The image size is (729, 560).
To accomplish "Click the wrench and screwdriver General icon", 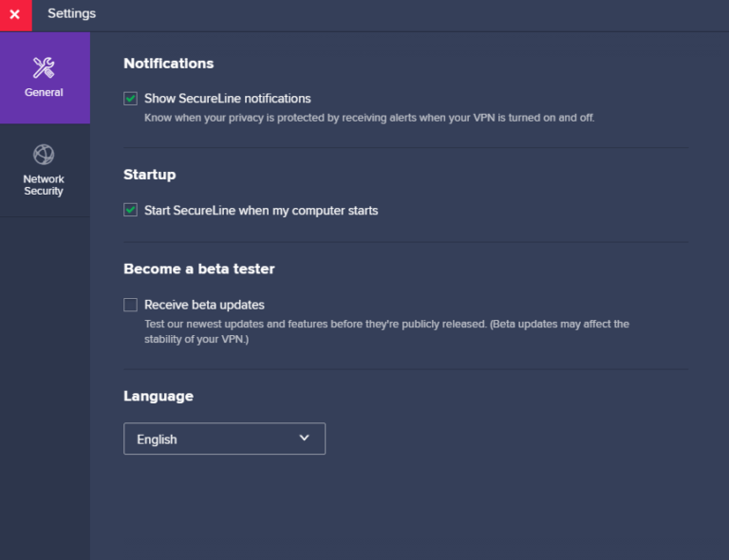I will pyautogui.click(x=44, y=67).
